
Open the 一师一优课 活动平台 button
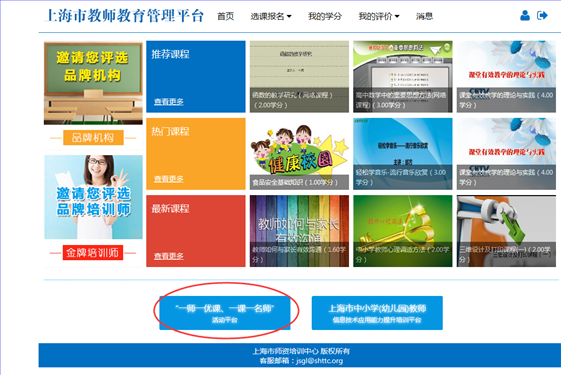[x=225, y=313]
